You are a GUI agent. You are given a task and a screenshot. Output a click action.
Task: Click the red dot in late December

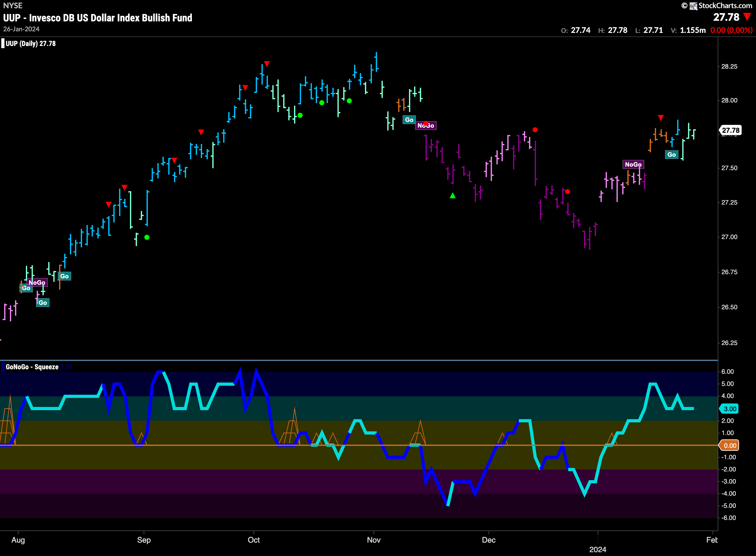568,192
